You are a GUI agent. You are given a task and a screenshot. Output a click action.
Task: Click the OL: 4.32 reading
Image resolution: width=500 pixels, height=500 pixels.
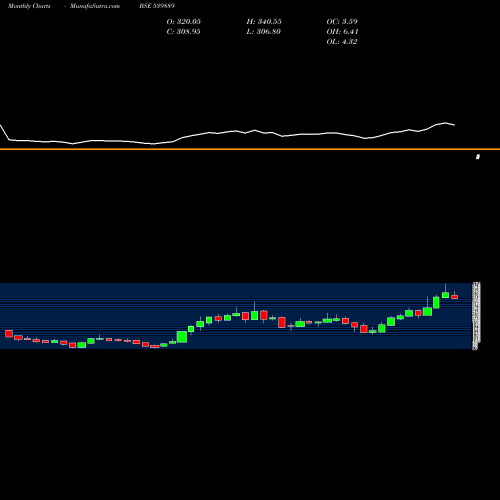[x=342, y=42]
